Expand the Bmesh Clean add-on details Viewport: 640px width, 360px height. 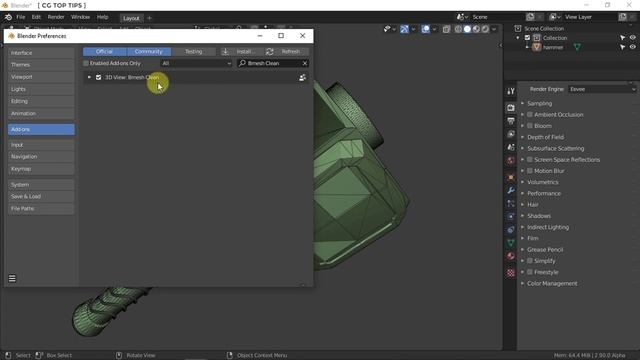(x=89, y=77)
